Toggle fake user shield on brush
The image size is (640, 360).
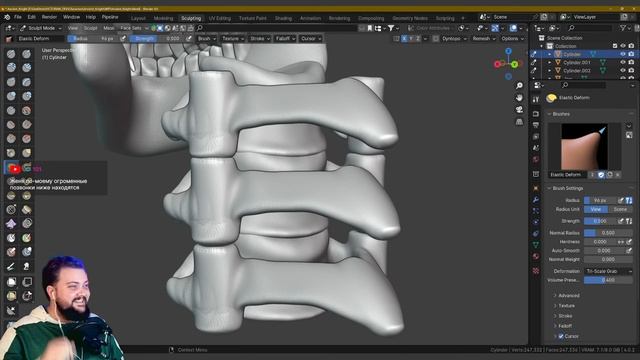pos(601,175)
